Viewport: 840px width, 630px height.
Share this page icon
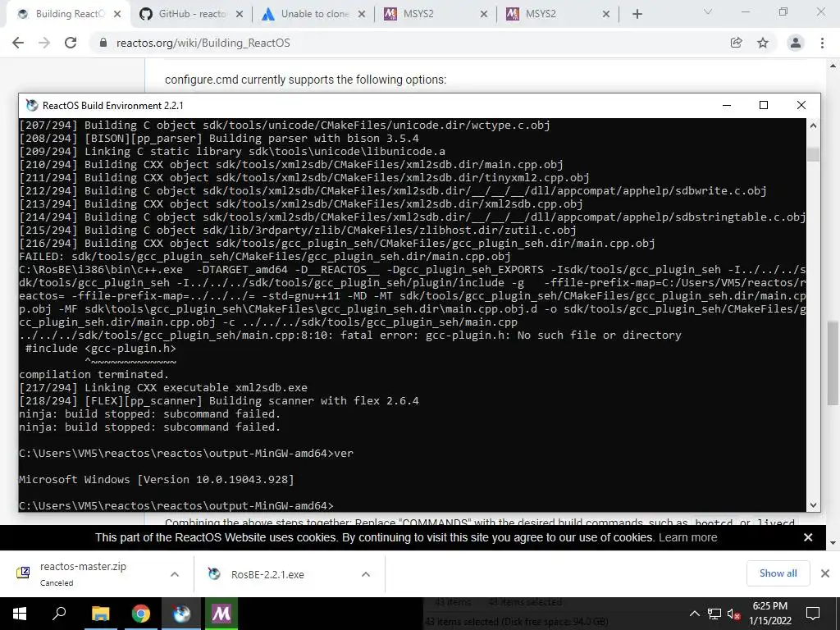737,43
